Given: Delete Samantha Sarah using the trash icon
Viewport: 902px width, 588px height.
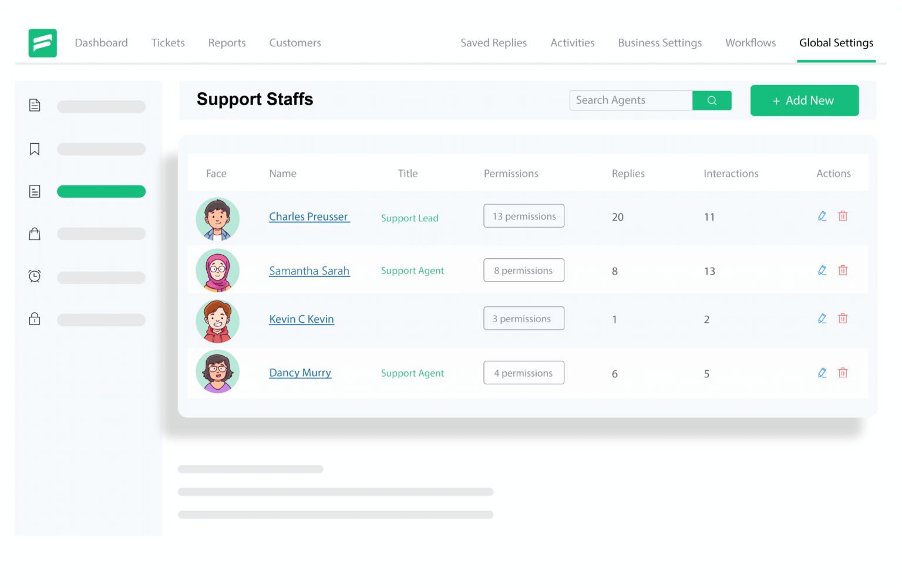Looking at the screenshot, I should pos(843,270).
